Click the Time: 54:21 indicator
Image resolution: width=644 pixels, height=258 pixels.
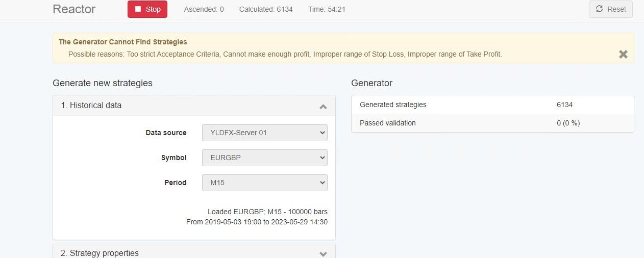pyautogui.click(x=327, y=9)
